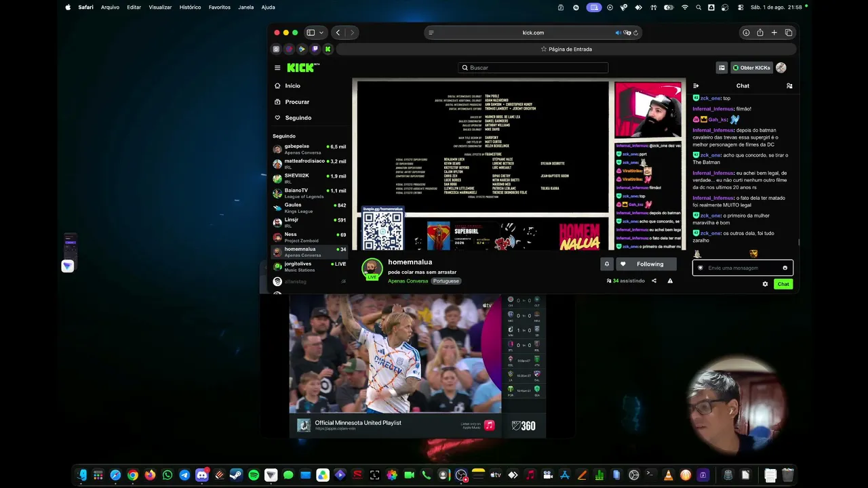Select Linsjr in the followed list
Screen dimensions: 868x488
[309, 223]
